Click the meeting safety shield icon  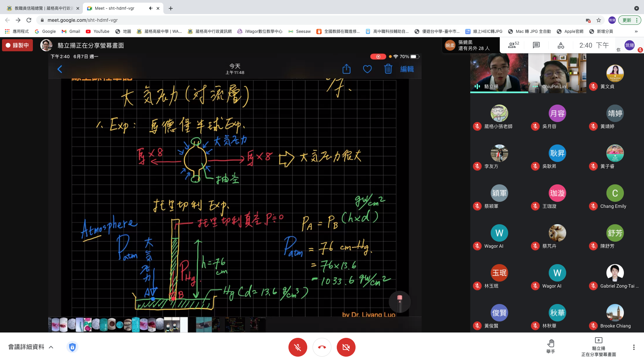[x=72, y=347]
